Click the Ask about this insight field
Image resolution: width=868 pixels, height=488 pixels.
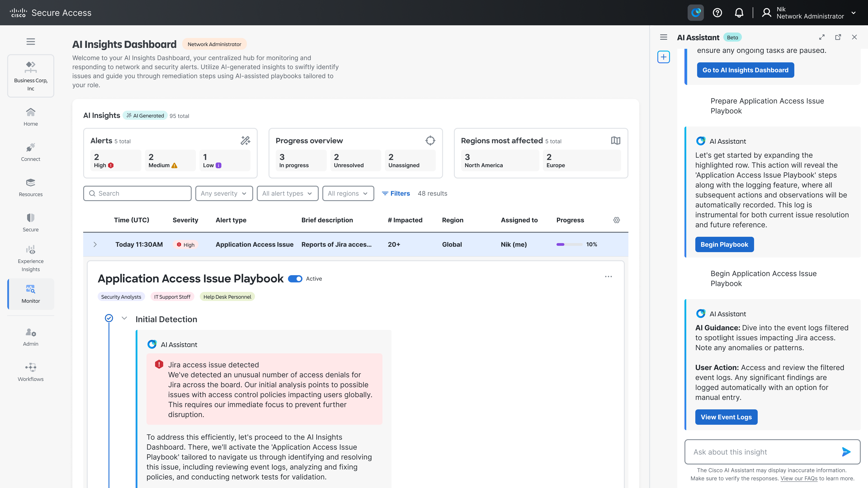point(772,452)
